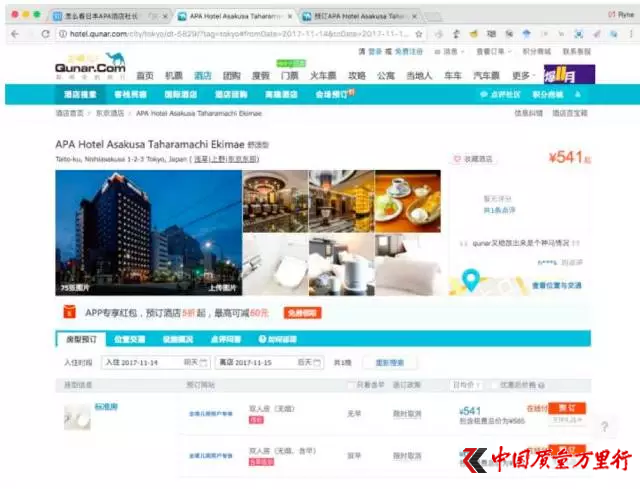The image size is (640, 489).
Task: Expand the 查看订单 dropdown in top bar
Action: (x=494, y=52)
